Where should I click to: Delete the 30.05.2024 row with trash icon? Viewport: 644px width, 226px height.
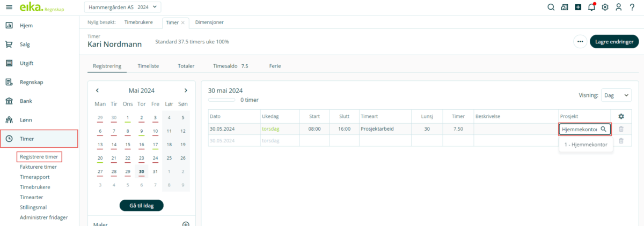[621, 129]
